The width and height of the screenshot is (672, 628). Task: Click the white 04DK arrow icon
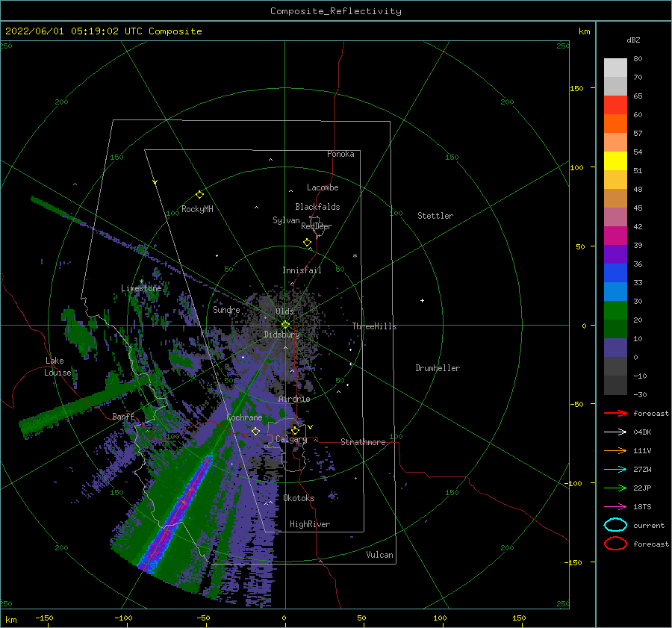click(615, 432)
